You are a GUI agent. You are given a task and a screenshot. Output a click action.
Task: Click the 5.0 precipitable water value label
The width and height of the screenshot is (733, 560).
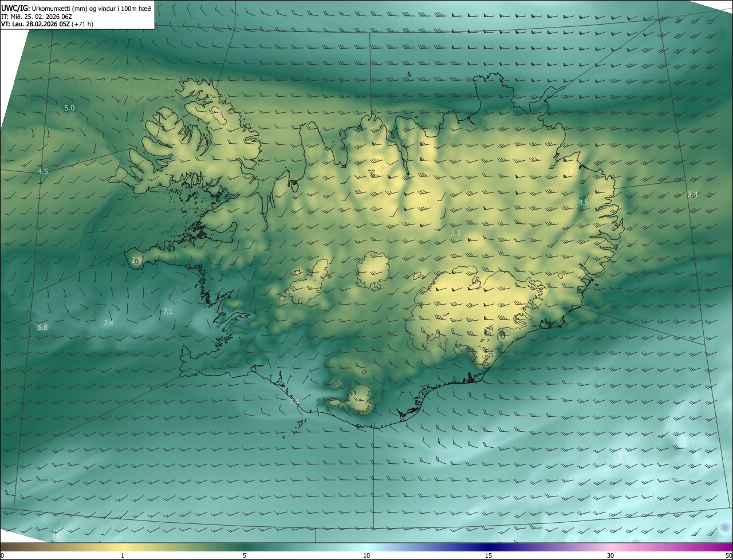(69, 108)
